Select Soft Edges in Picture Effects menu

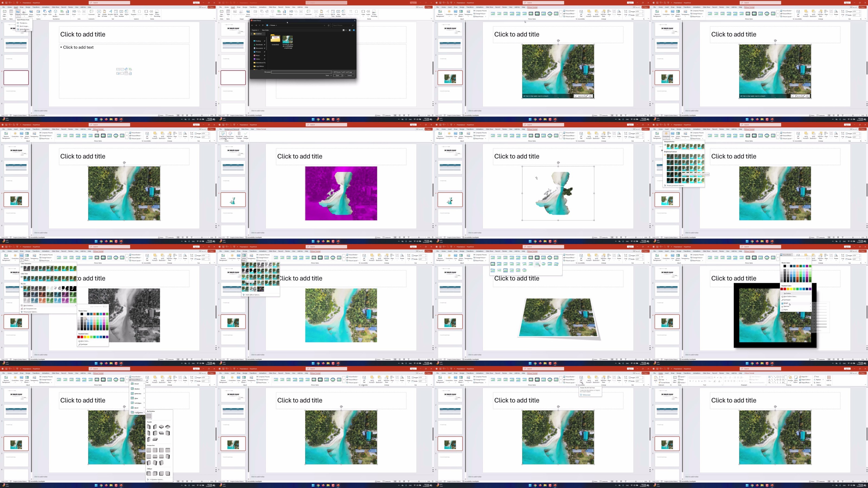138,403
